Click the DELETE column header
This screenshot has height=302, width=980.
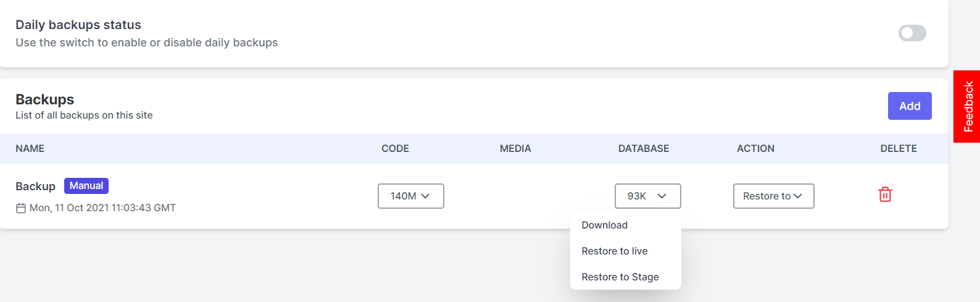pyautogui.click(x=899, y=149)
